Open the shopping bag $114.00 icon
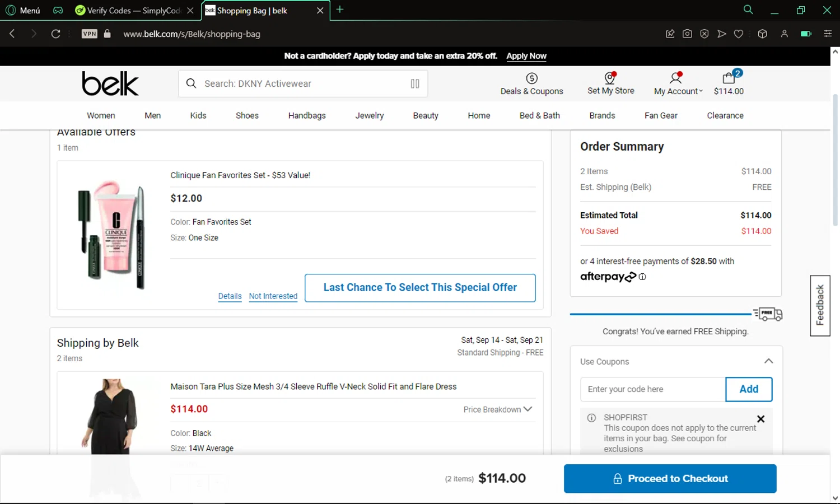 [x=729, y=83]
